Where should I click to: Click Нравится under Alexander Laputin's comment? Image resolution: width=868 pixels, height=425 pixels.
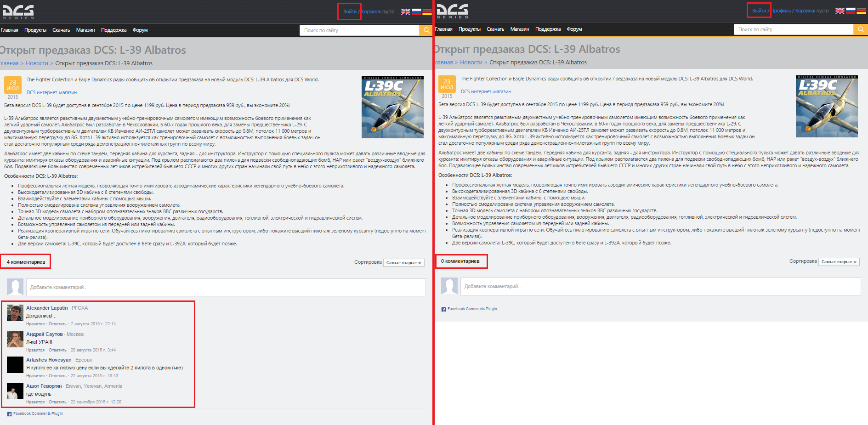pyautogui.click(x=35, y=324)
